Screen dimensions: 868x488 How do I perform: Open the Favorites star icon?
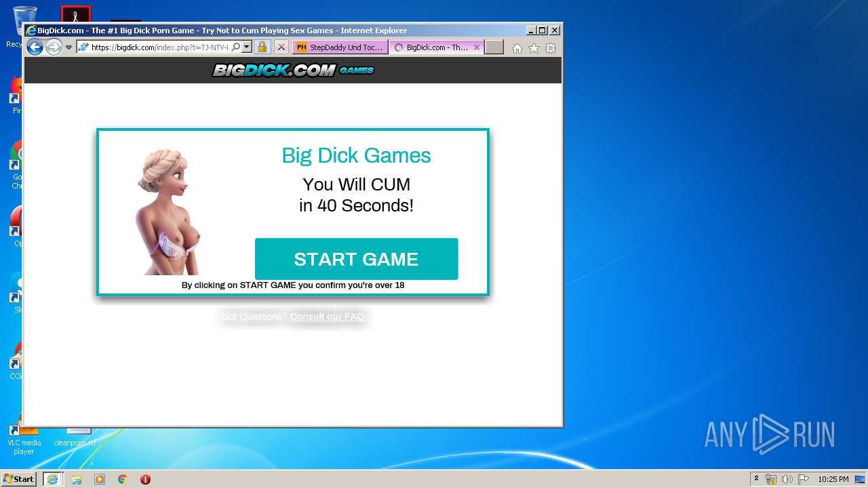pyautogui.click(x=534, y=48)
